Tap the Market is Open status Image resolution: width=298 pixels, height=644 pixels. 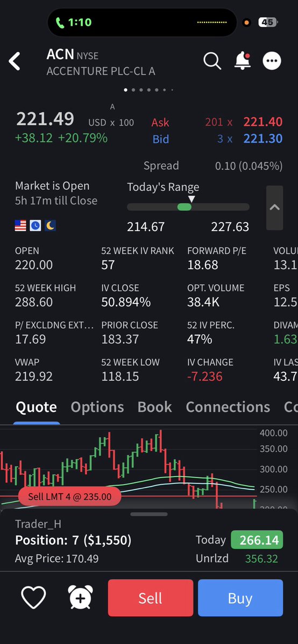click(x=52, y=186)
